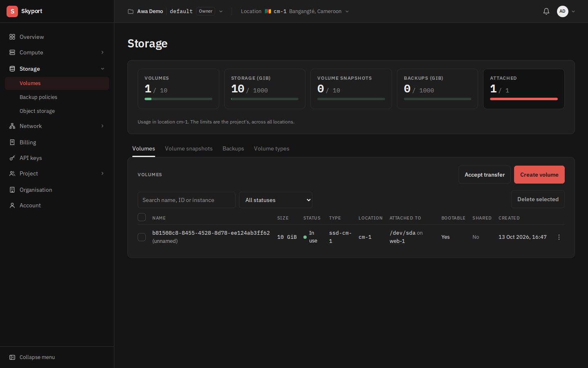Toggle the select-all volumes checkbox
The height and width of the screenshot is (368, 588).
pos(142,217)
